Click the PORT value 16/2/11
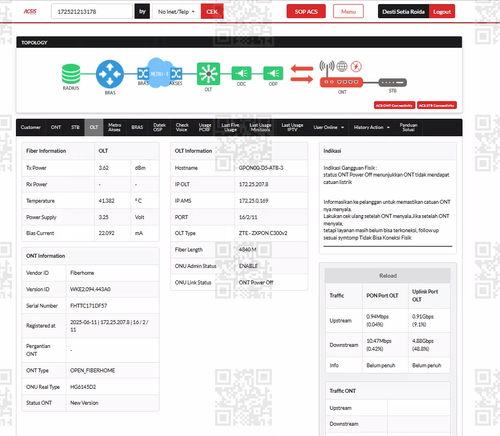This screenshot has width=500, height=436. click(248, 217)
